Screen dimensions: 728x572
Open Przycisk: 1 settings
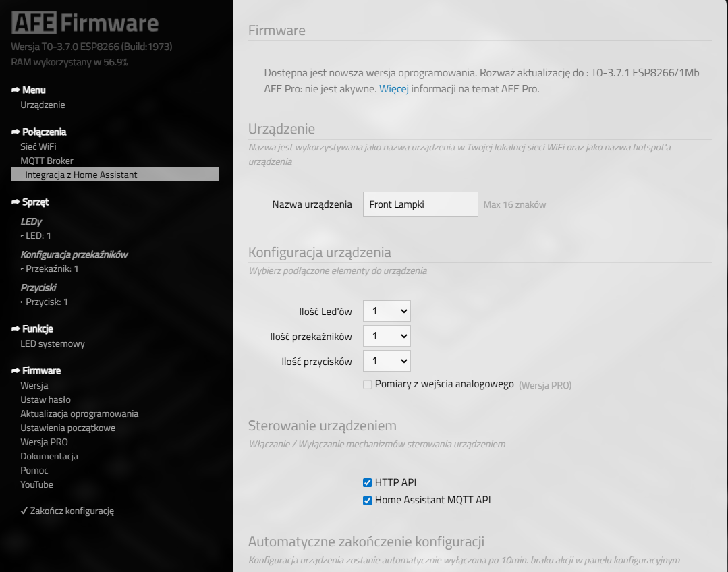(46, 302)
